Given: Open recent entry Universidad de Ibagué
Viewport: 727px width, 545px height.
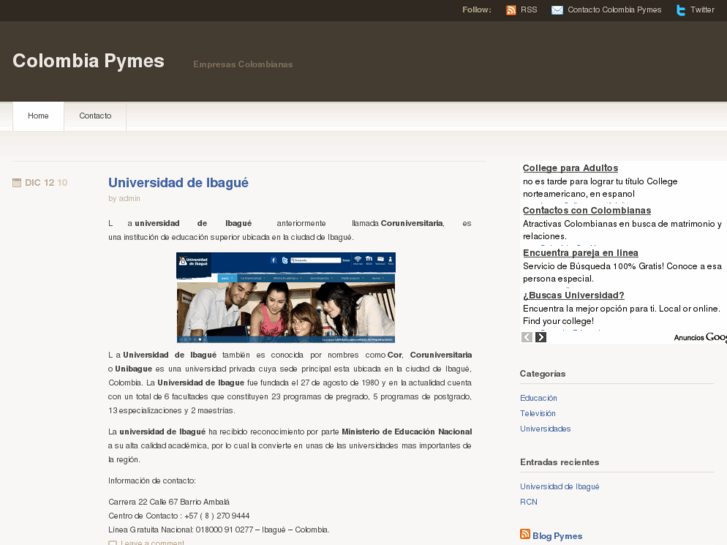Looking at the screenshot, I should point(560,487).
